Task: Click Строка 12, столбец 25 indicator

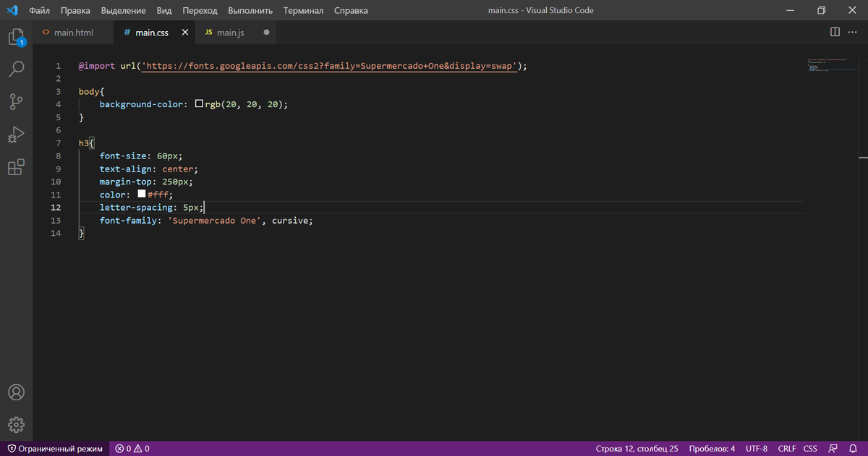Action: tap(637, 449)
